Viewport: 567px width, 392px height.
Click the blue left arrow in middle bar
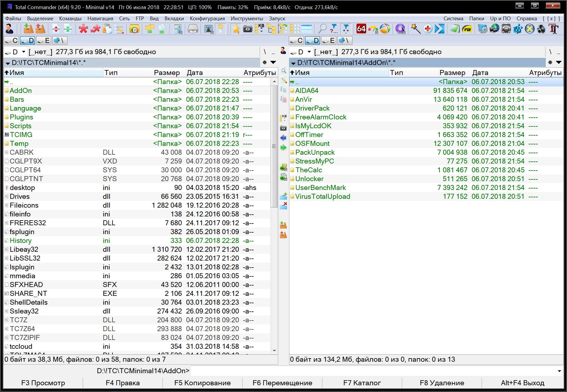pyautogui.click(x=283, y=138)
